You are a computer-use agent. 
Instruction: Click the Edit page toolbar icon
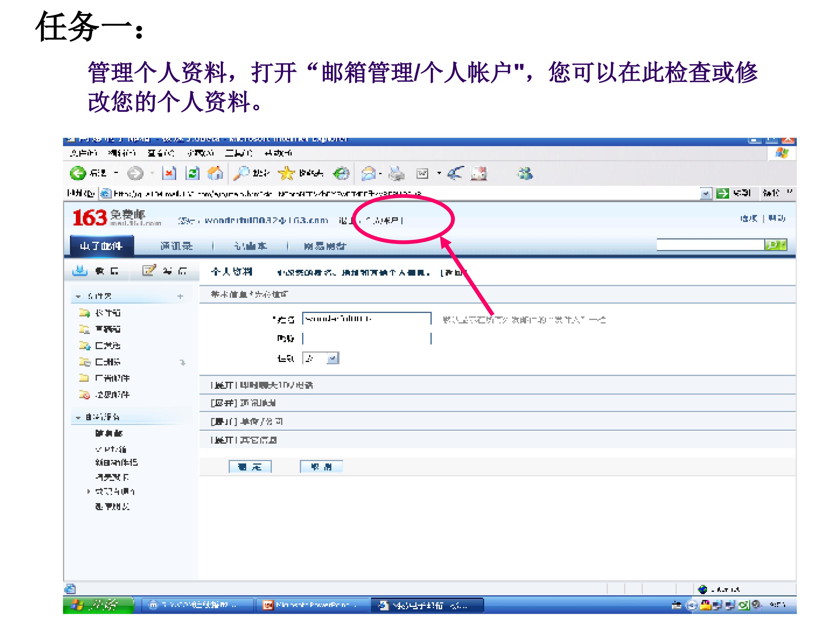pyautogui.click(x=422, y=174)
